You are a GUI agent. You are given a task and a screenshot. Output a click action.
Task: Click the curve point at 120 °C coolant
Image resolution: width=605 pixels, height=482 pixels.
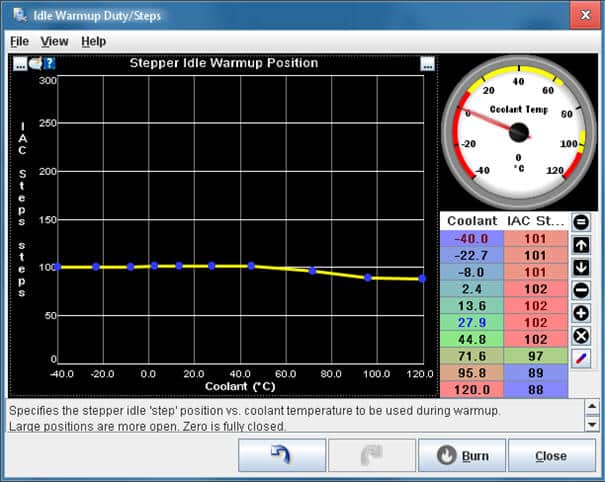pos(422,279)
